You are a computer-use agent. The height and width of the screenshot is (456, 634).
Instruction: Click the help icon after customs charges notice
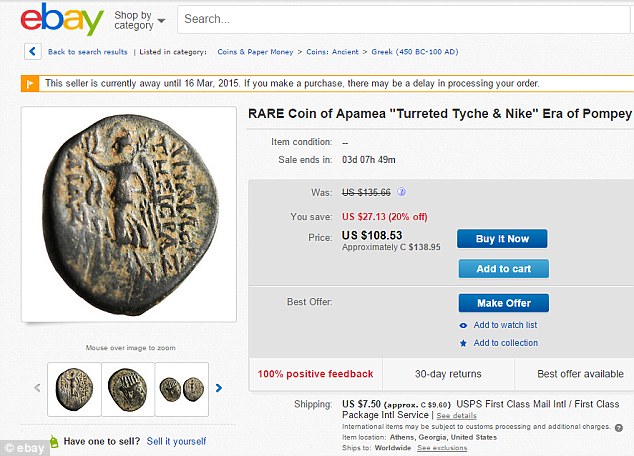(x=619, y=428)
